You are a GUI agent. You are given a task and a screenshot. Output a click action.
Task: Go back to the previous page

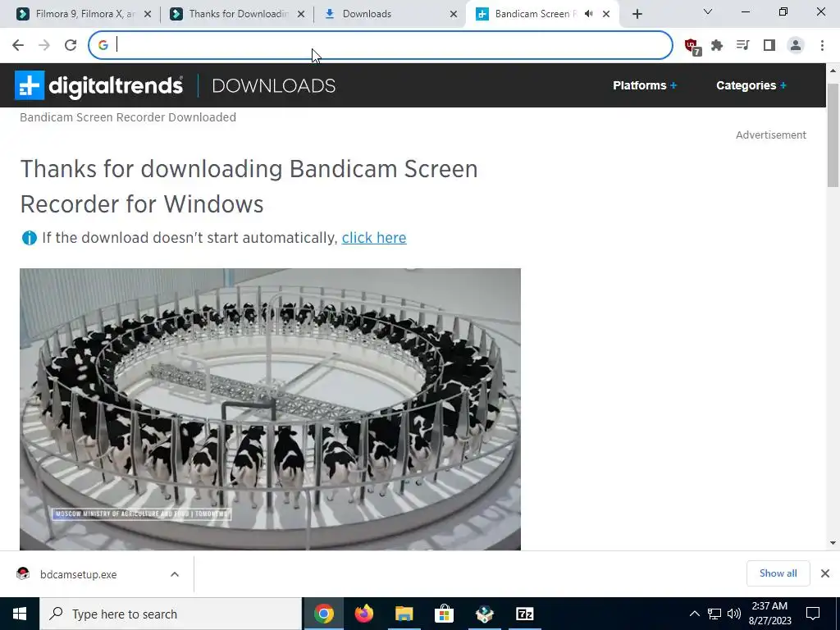(18, 45)
